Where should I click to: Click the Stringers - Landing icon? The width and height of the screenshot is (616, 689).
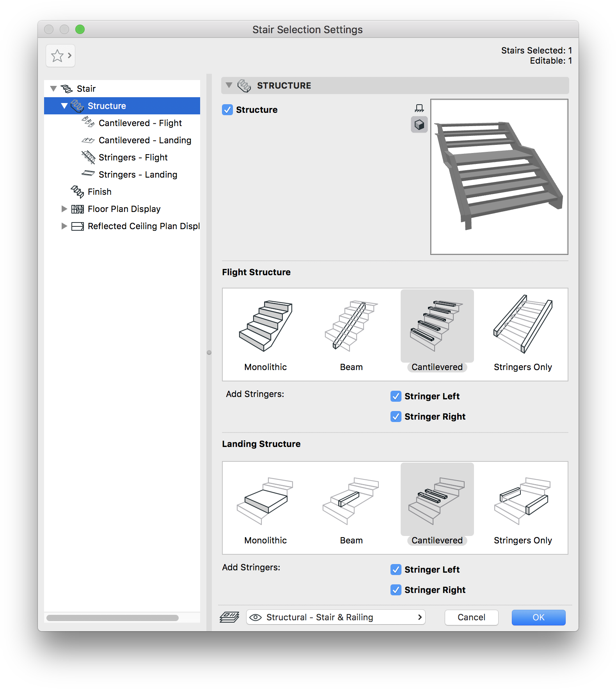(88, 173)
